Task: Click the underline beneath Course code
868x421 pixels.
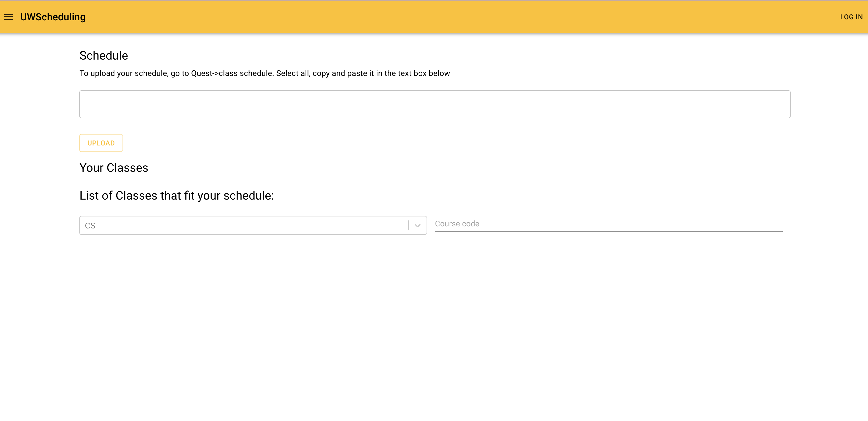Action: pos(608,231)
